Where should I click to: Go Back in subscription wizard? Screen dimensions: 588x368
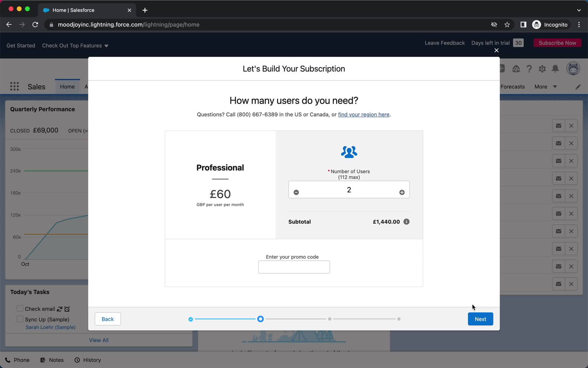pyautogui.click(x=107, y=319)
